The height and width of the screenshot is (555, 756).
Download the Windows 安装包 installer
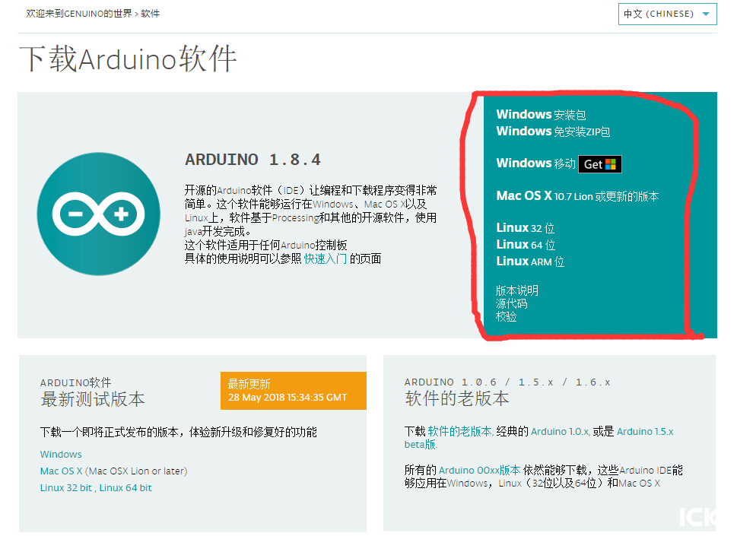tap(541, 115)
